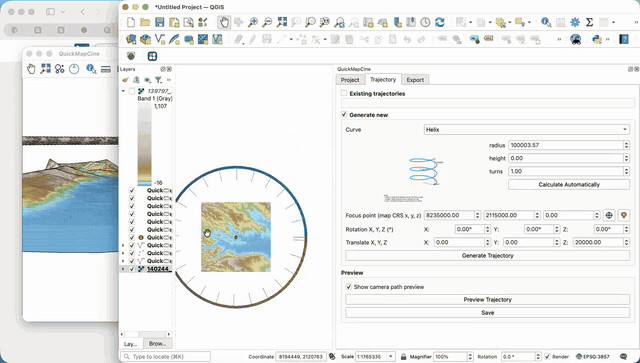The height and width of the screenshot is (363, 640).
Task: Open the Scale dropdown arrow
Action: [x=391, y=356]
